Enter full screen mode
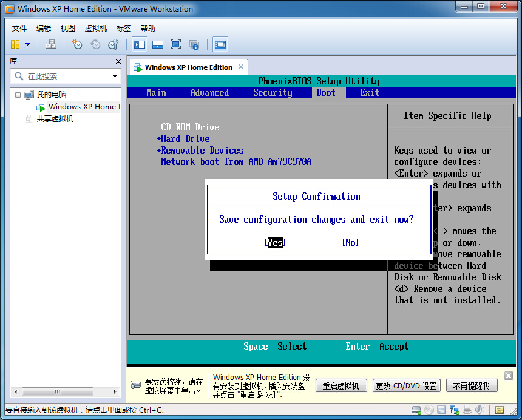The image size is (522, 420). tap(175, 44)
